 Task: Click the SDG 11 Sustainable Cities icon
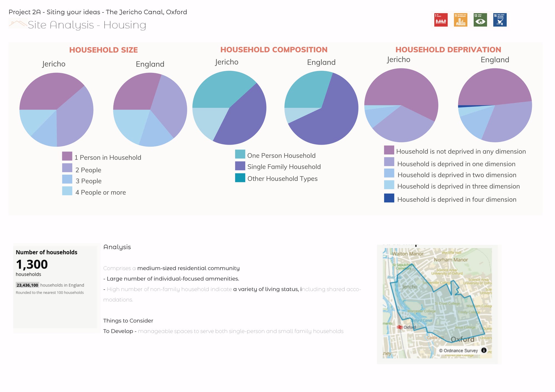461,20
